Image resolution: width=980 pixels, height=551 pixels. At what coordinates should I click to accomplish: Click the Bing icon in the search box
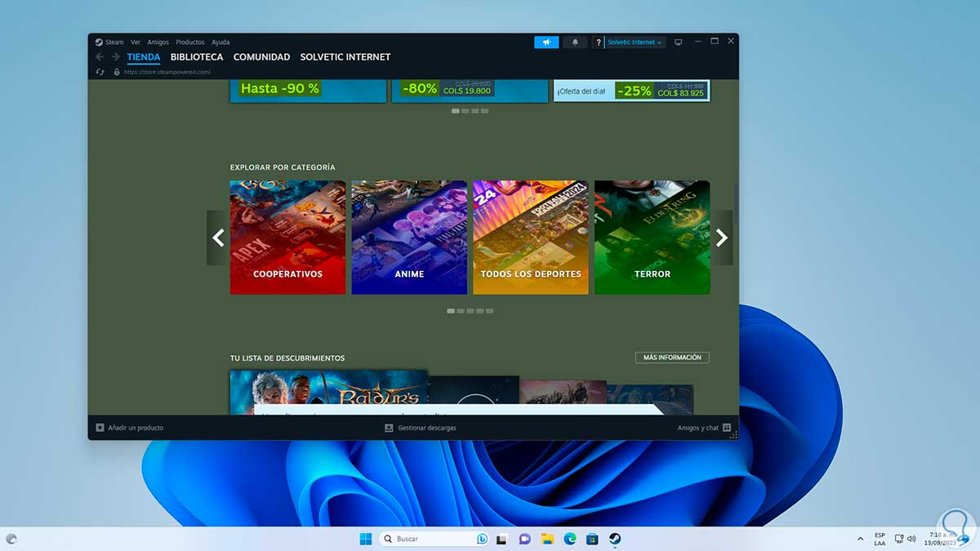483,539
